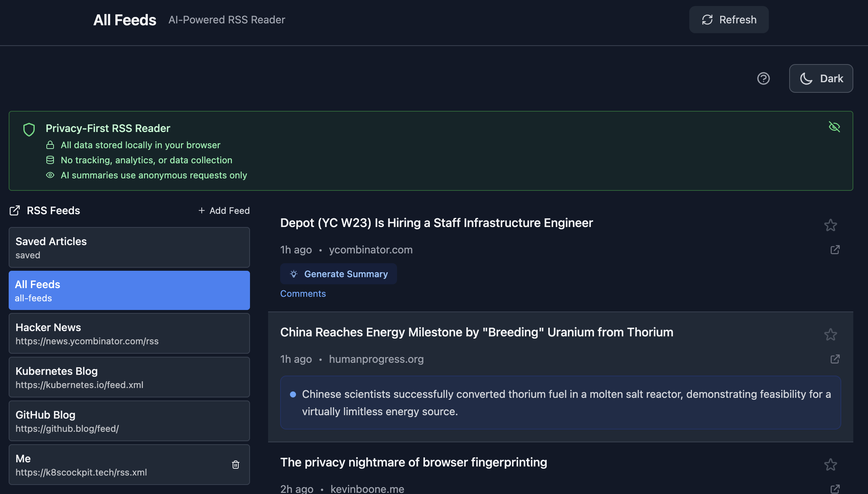Star the browser fingerprinting article
This screenshot has height=494, width=868.
(831, 465)
